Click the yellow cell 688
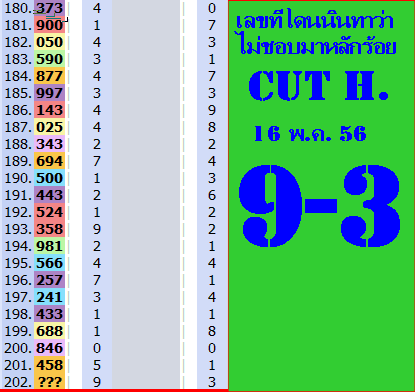The width and height of the screenshot is (415, 392). coord(49,331)
